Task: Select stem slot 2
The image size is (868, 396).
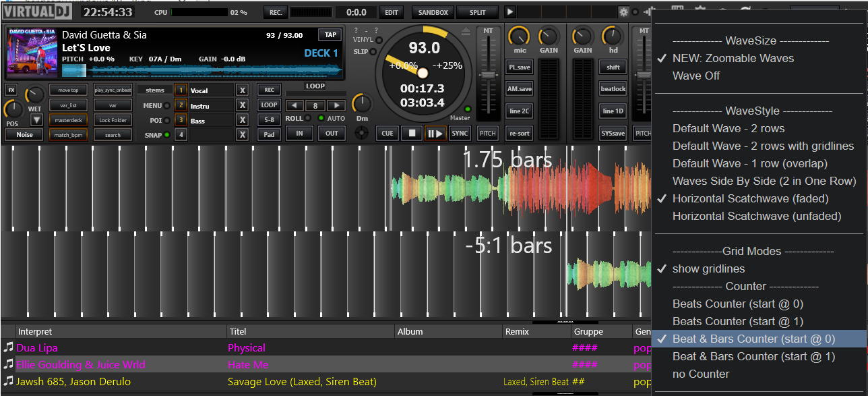Action: click(x=181, y=105)
